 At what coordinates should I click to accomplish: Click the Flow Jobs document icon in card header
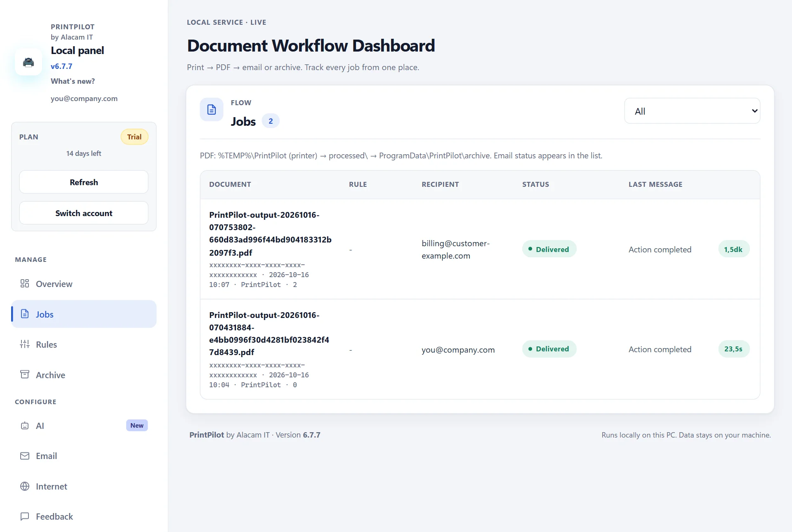tap(212, 110)
